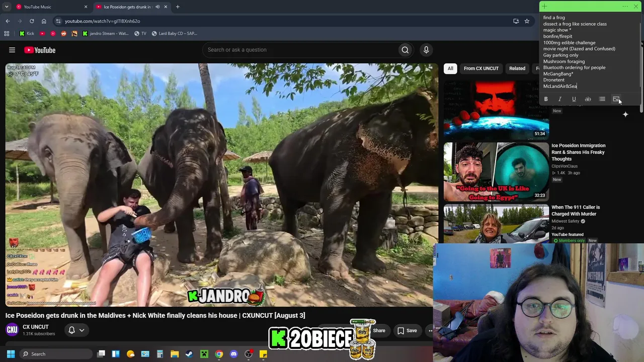Open the YouTube guide hamburger menu
The width and height of the screenshot is (644, 362).
12,50
